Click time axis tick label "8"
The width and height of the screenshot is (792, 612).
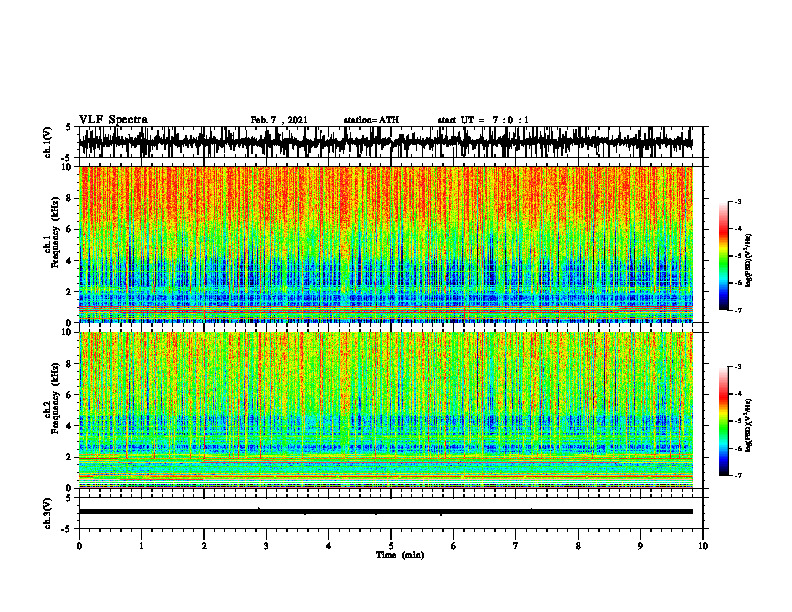click(x=578, y=546)
